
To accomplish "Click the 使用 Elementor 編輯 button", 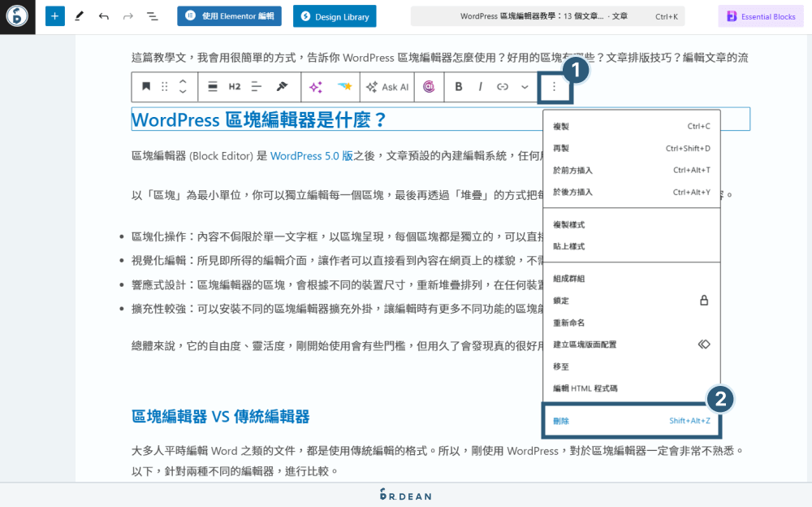I will click(x=229, y=15).
